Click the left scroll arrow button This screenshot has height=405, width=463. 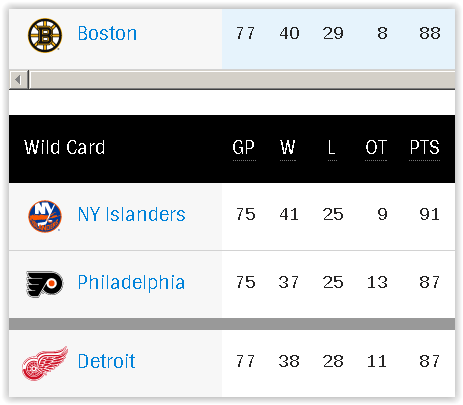coord(18,80)
